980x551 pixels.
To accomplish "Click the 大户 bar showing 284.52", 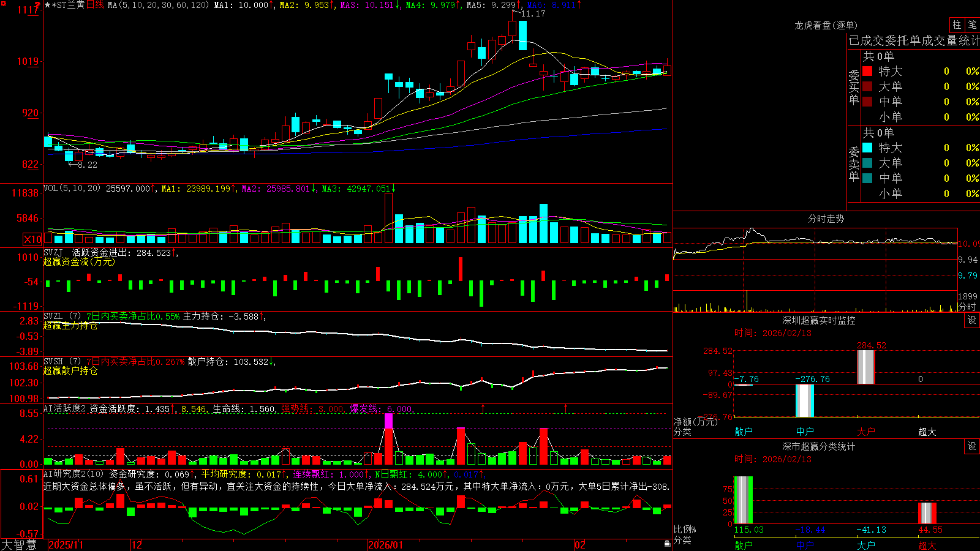I will 865,367.
